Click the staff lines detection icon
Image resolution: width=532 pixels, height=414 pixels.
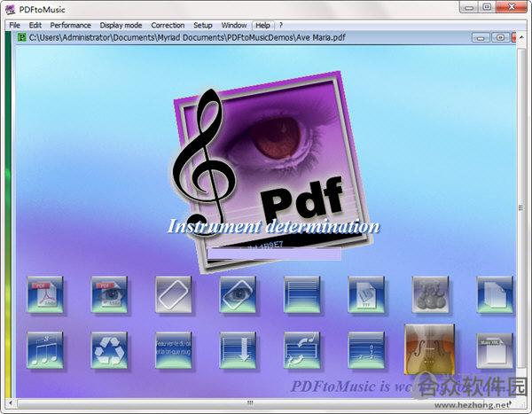301,294
